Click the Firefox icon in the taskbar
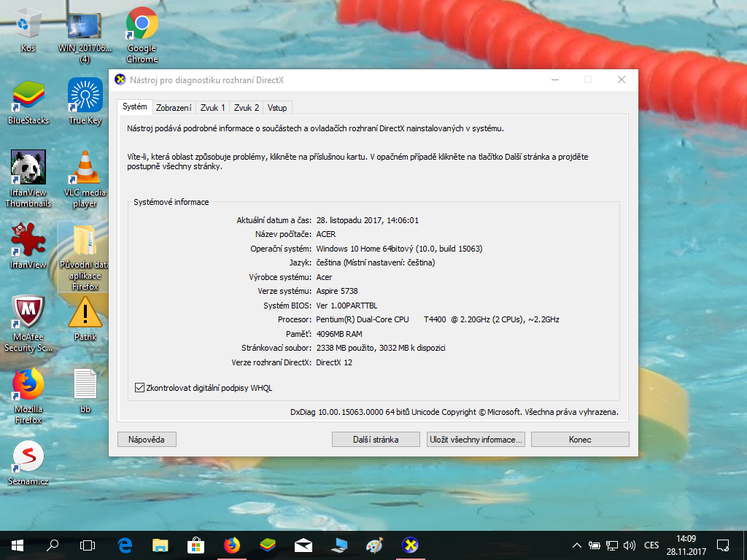Screen dimensions: 747x560 tap(232, 545)
